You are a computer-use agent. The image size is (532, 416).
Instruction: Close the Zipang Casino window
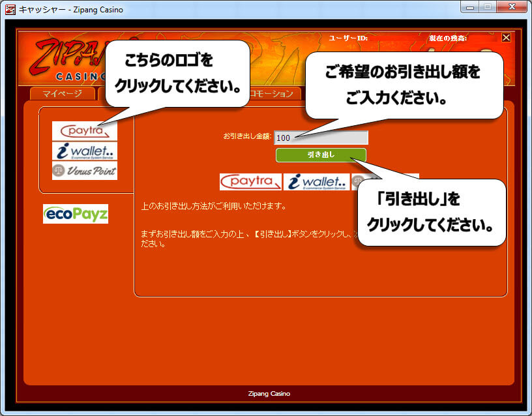coord(512,7)
